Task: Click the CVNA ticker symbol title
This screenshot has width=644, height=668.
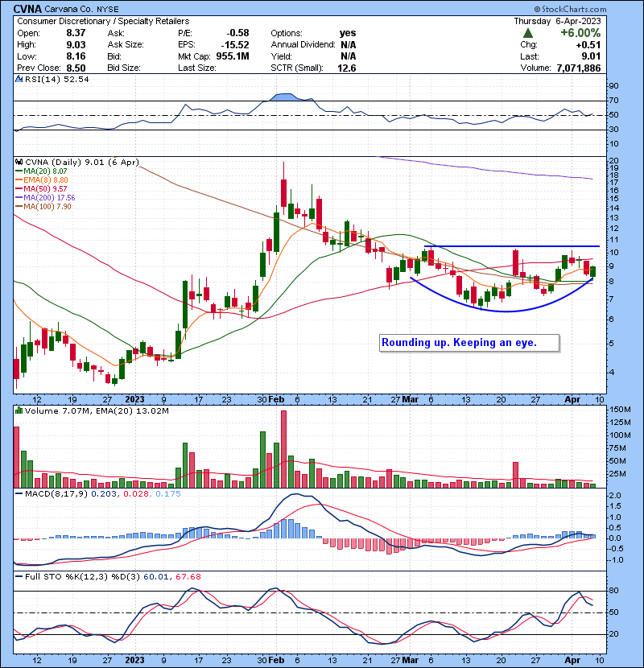Action: pos(27,9)
